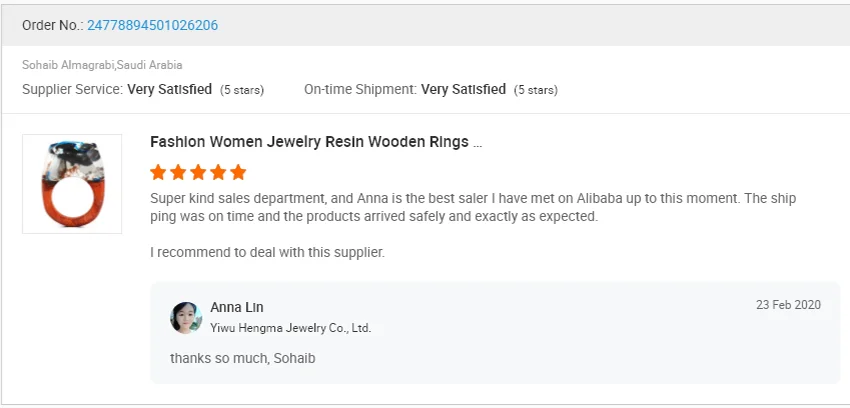The height and width of the screenshot is (408, 850).
Task: Open order number 24778894501026206 link
Action: [152, 25]
